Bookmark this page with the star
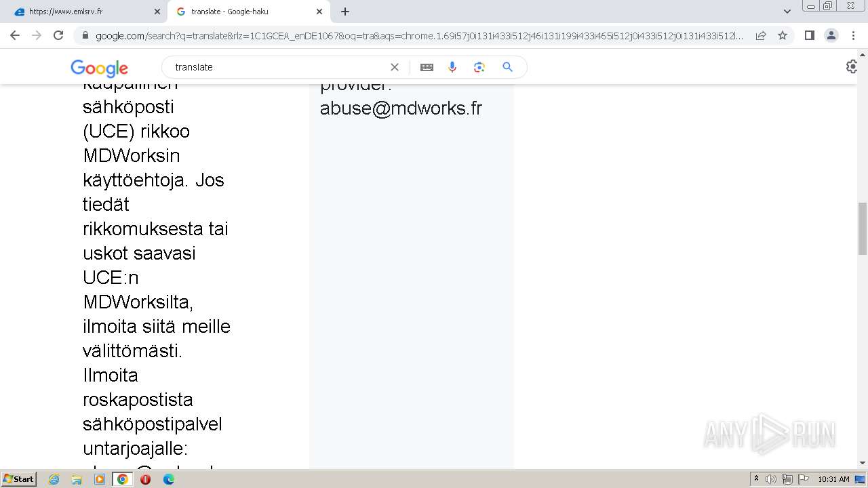The height and width of the screenshot is (488, 868). 783,36
